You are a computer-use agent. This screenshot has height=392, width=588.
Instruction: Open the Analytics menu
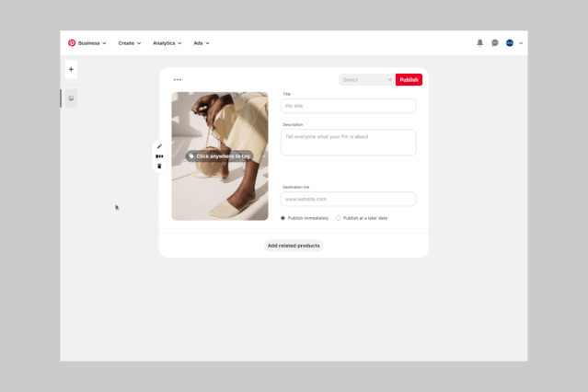click(x=167, y=43)
